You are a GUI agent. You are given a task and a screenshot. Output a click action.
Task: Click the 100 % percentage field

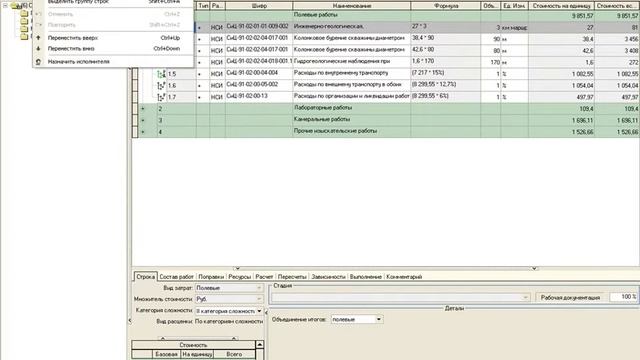click(x=623, y=297)
